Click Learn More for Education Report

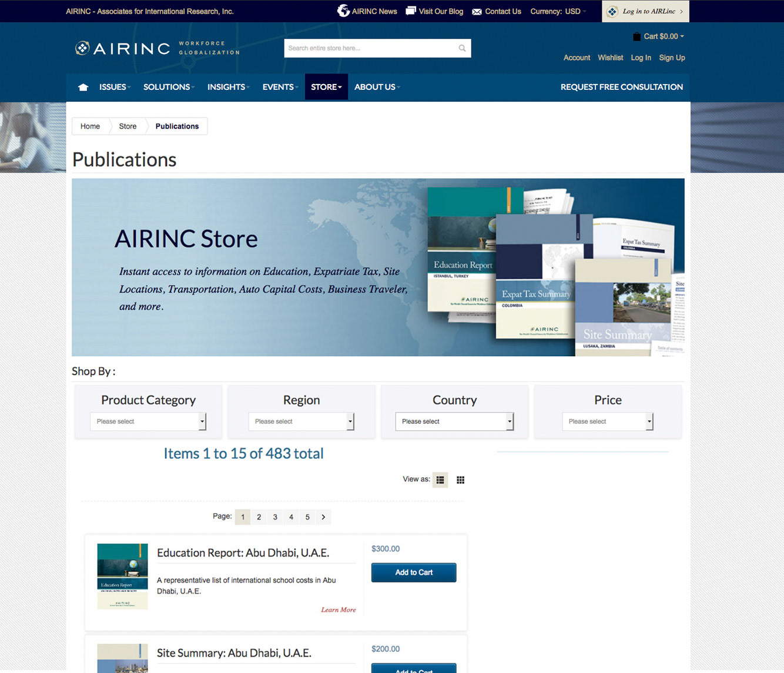(339, 610)
